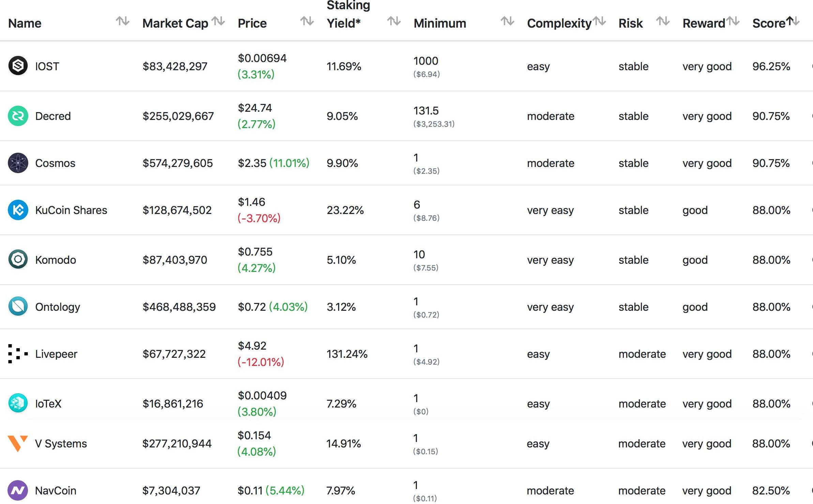Select Cosmos price change (11.01%)
The width and height of the screenshot is (813, 504).
pos(289,163)
